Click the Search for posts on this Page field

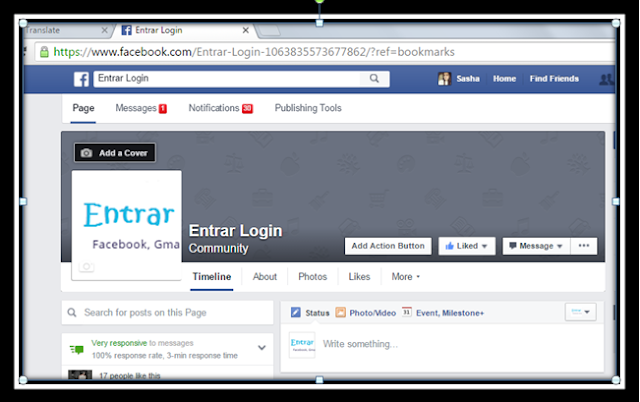[167, 313]
